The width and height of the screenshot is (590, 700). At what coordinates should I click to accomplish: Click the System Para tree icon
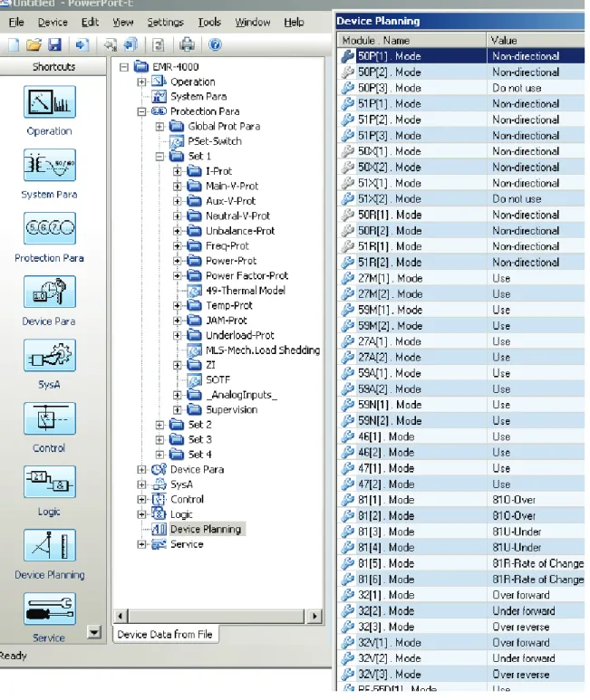tap(159, 96)
